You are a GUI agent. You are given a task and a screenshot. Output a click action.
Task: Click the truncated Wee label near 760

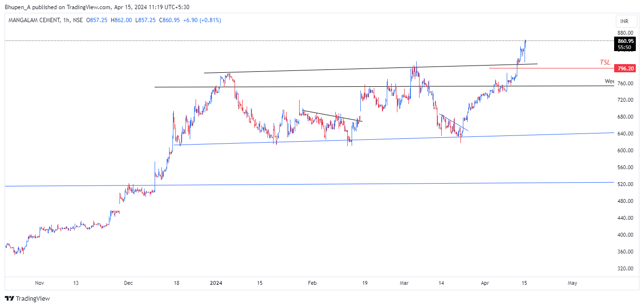(x=609, y=81)
